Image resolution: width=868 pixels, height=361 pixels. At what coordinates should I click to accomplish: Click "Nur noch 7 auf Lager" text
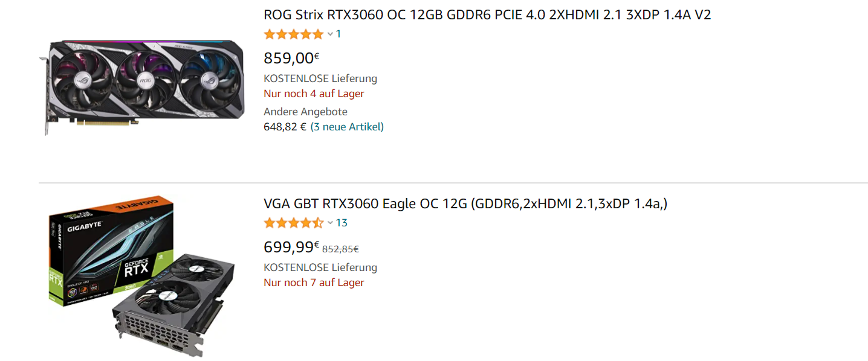click(314, 283)
